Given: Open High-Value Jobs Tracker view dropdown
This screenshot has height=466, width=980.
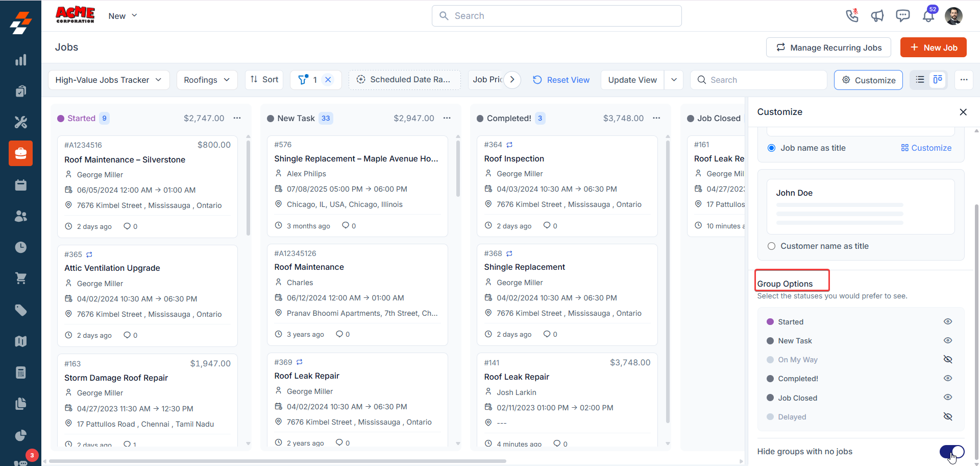Looking at the screenshot, I should click(109, 80).
